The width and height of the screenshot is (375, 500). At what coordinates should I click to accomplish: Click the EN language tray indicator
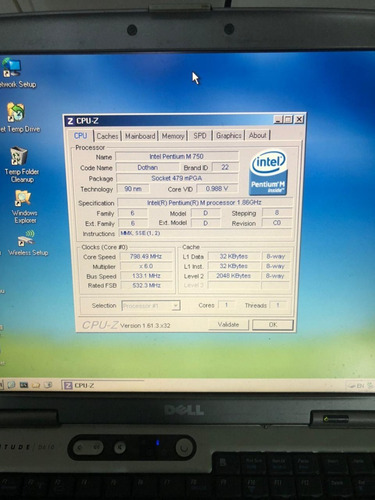pyautogui.click(x=360, y=386)
